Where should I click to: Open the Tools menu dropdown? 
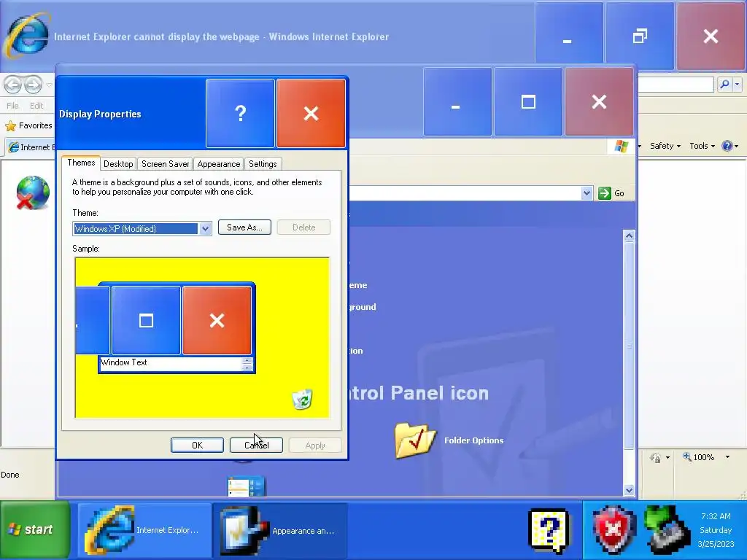click(703, 146)
